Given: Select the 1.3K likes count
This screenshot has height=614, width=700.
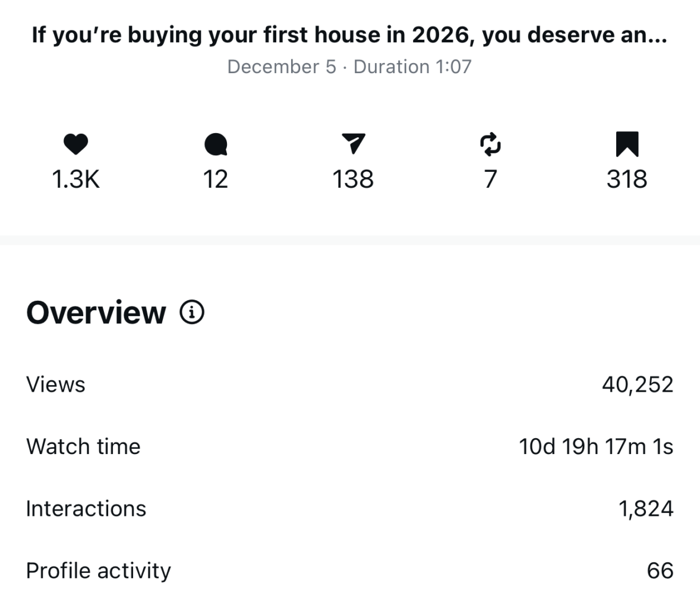Looking at the screenshot, I should pyautogui.click(x=75, y=179).
